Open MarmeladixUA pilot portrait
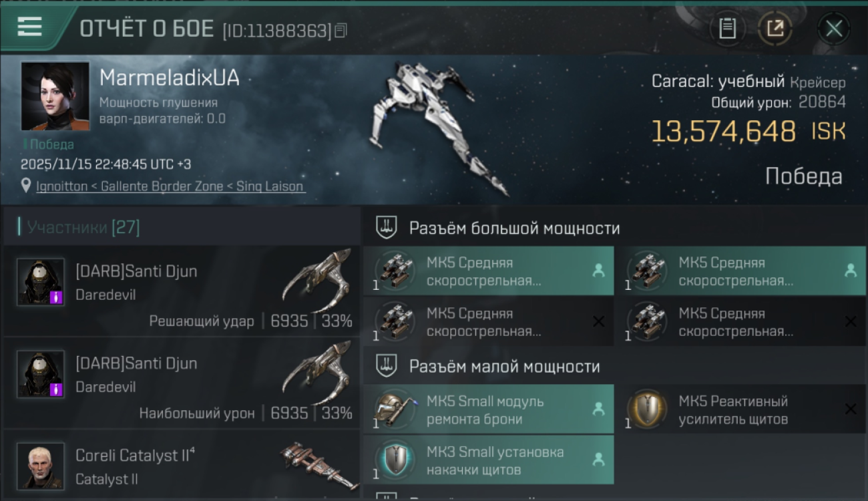 point(55,96)
